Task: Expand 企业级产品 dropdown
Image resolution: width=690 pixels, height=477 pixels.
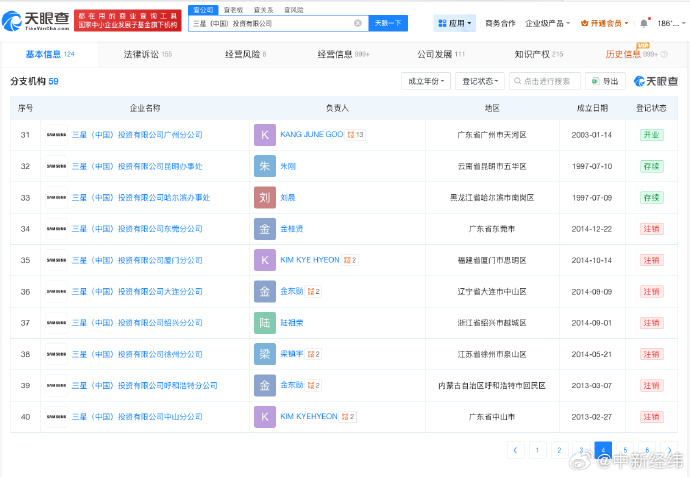Action: point(547,23)
